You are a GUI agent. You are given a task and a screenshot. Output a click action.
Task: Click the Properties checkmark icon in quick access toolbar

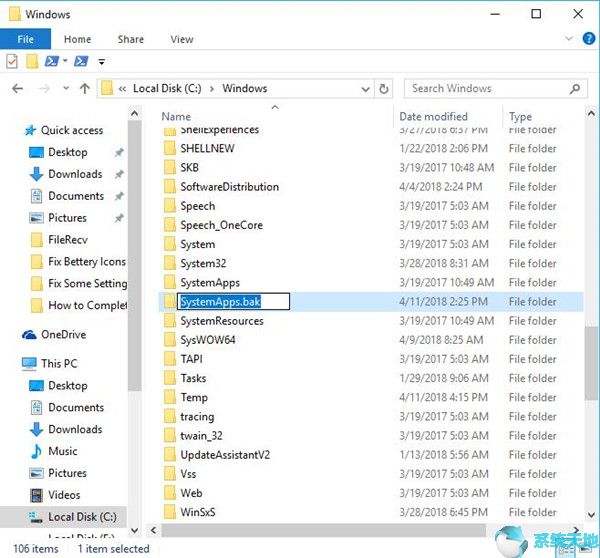[12, 61]
